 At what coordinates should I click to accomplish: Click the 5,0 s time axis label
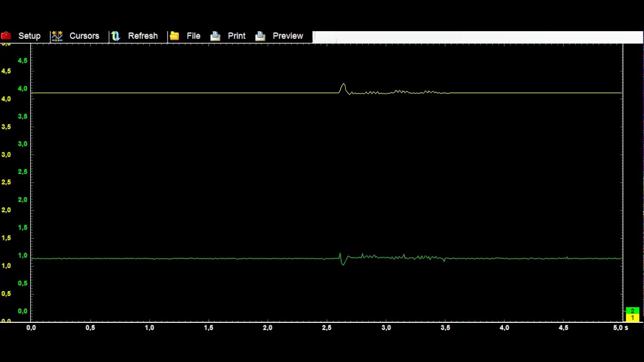620,328
